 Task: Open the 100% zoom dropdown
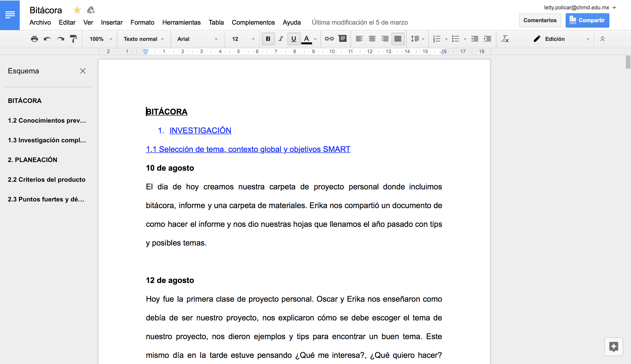[101, 39]
